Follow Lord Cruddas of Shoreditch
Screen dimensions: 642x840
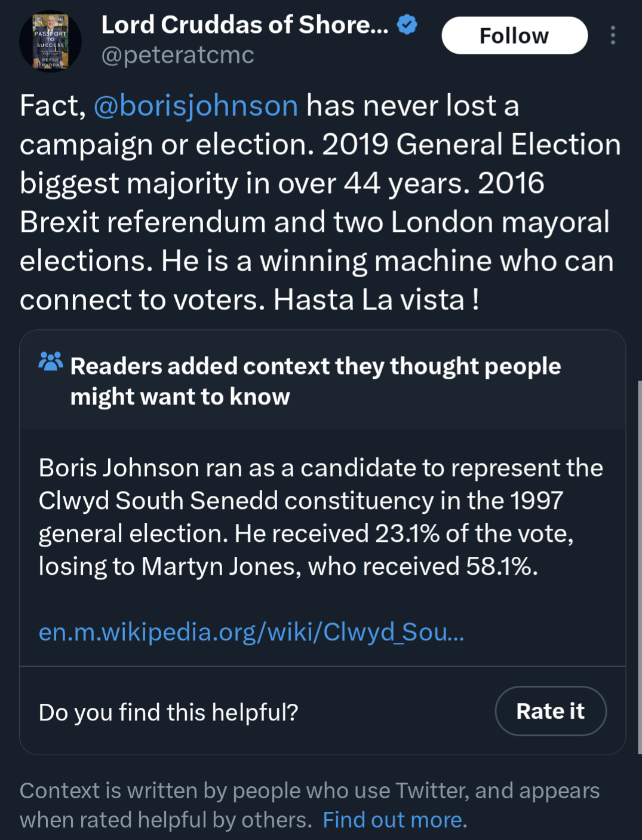[x=514, y=35]
